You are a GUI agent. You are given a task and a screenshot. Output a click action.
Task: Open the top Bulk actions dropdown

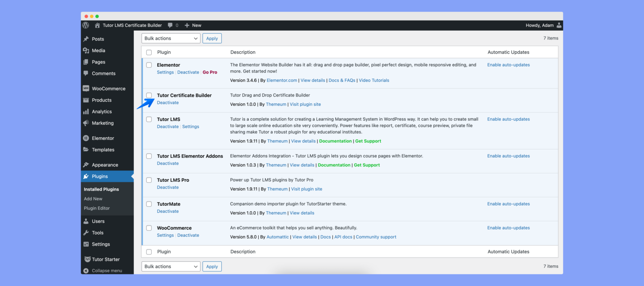[x=171, y=38]
